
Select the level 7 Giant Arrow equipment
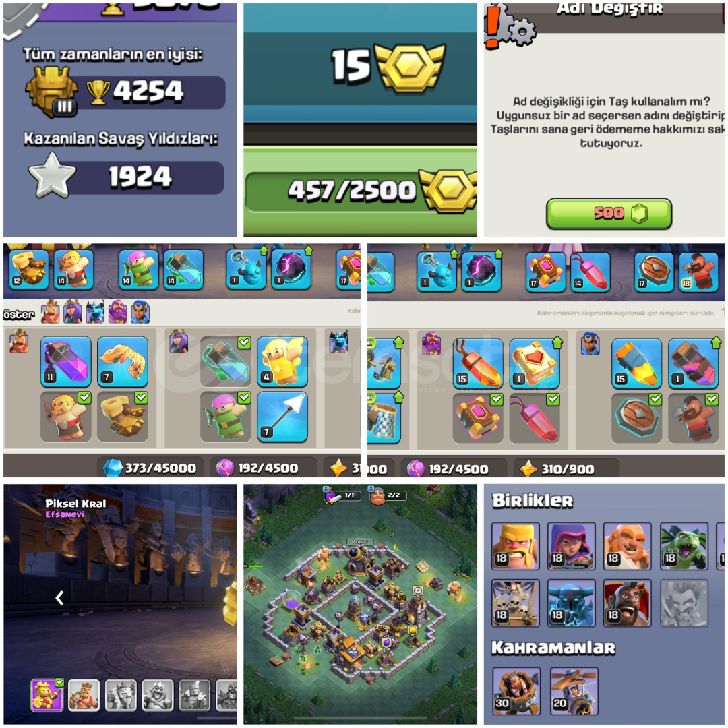pos(282,417)
